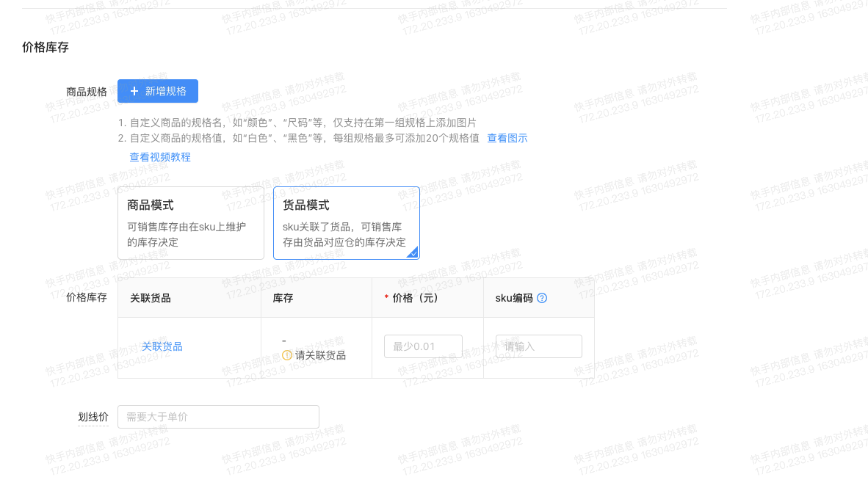Viewport: 868px width, 477px height.
Task: Select the 货品模式 card
Action: click(x=347, y=223)
